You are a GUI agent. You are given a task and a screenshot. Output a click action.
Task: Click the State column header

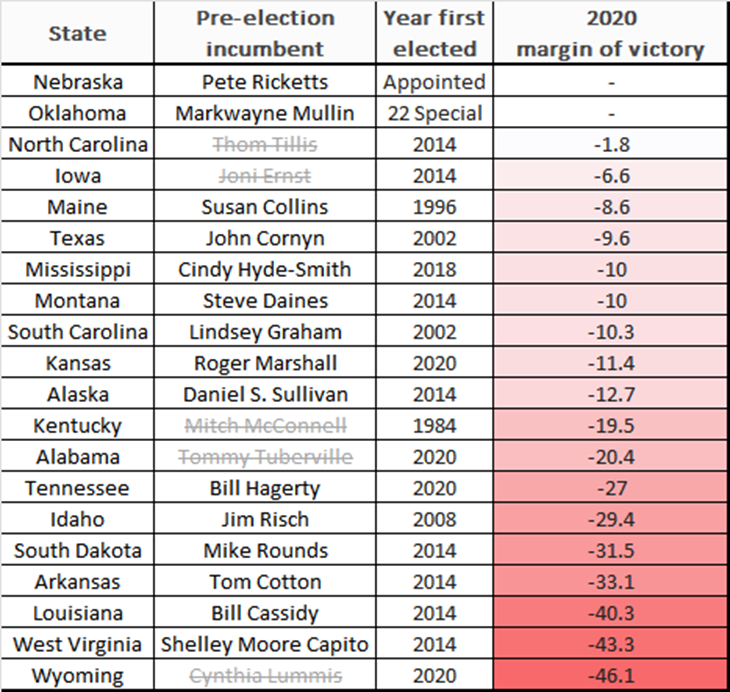pos(77,33)
